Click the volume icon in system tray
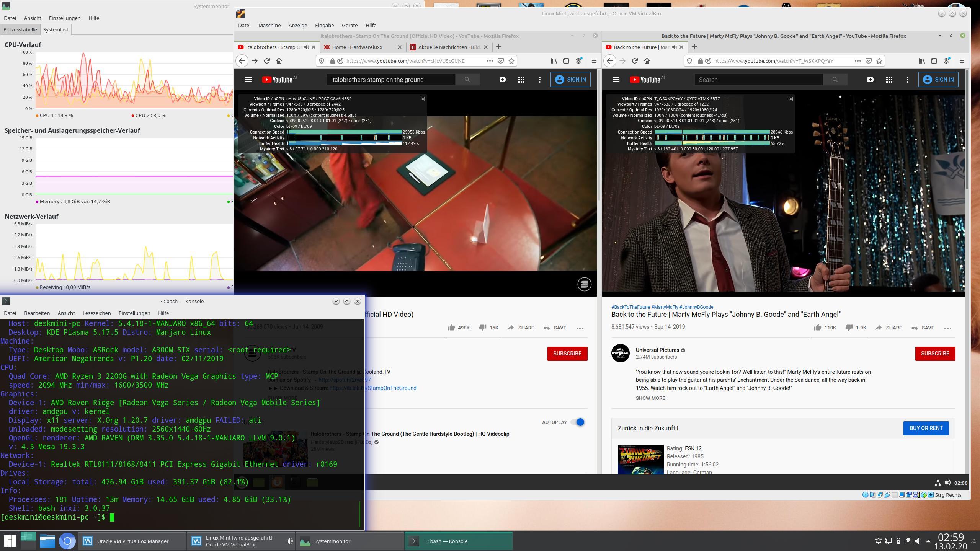This screenshot has width=980, height=551. (918, 541)
